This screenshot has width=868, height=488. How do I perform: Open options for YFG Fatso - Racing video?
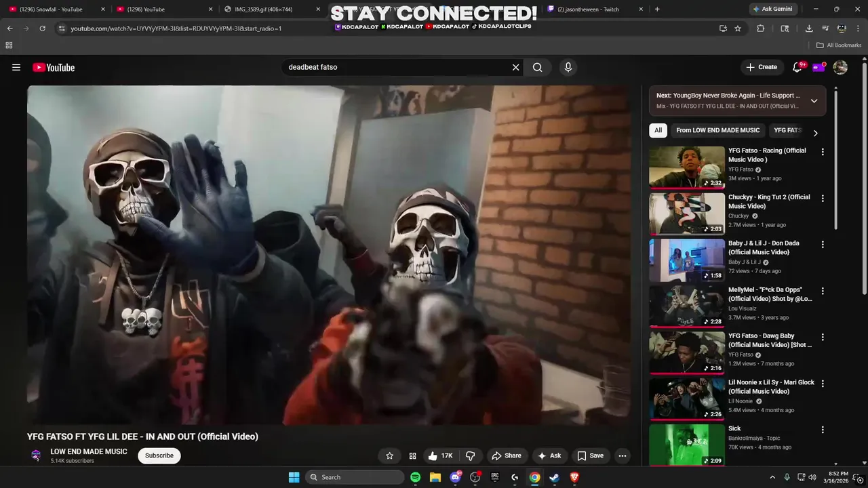[823, 152]
